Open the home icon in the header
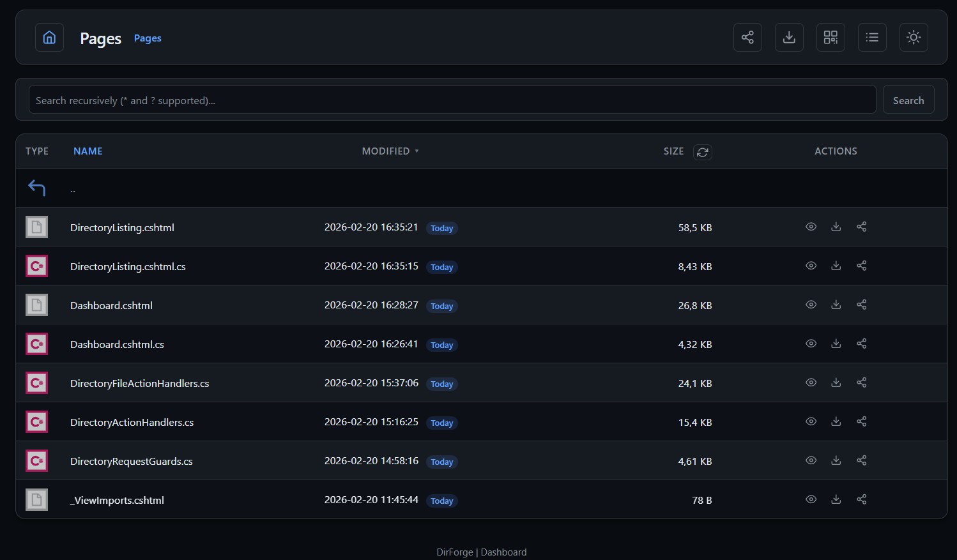The image size is (957, 560). point(49,37)
